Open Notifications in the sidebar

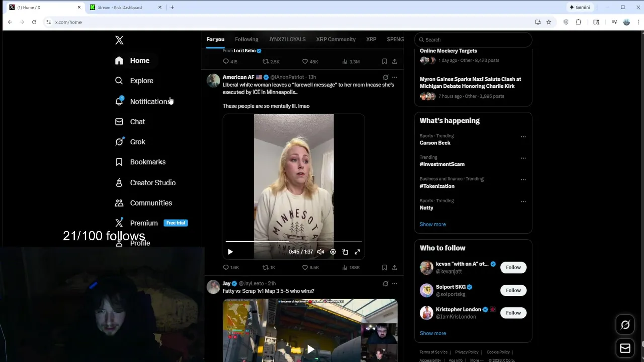coord(143,101)
